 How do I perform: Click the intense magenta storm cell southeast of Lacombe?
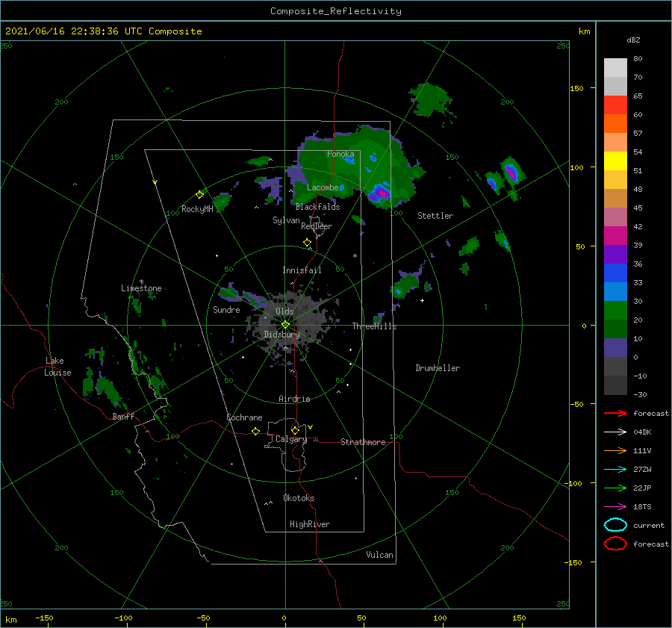pos(380,193)
